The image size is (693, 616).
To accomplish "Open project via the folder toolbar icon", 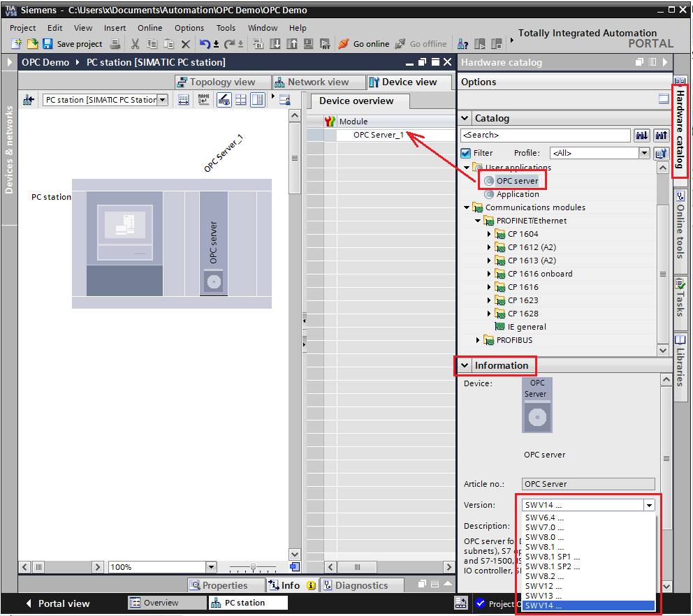I will coord(32,44).
